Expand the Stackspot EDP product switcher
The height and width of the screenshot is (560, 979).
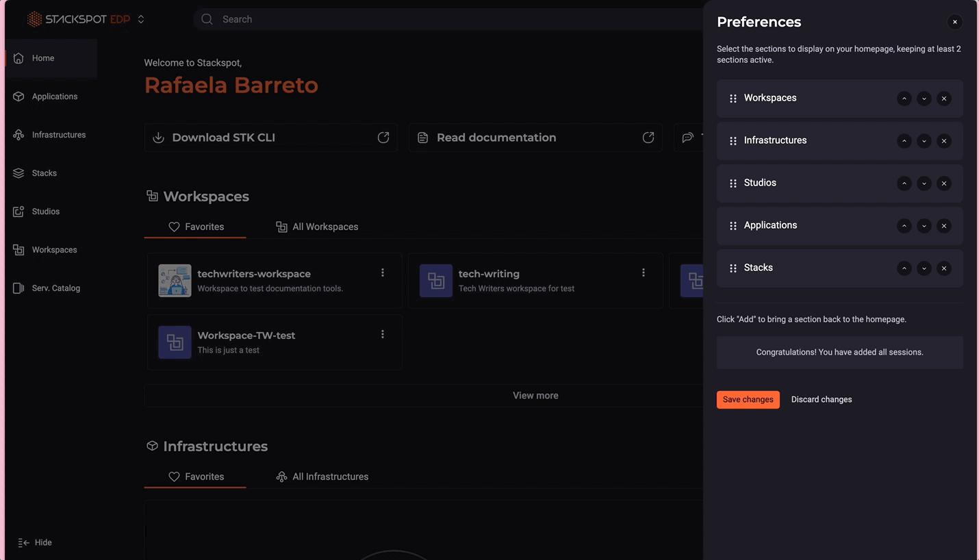coord(141,19)
